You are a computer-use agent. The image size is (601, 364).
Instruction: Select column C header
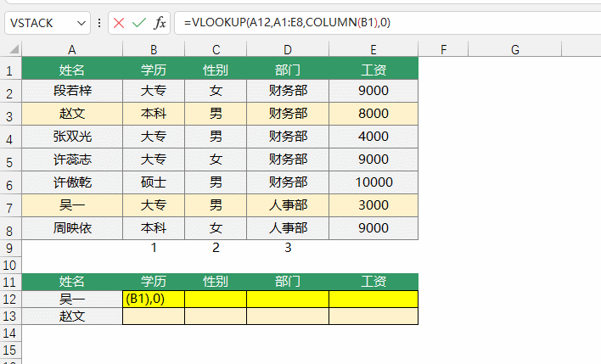[216, 49]
